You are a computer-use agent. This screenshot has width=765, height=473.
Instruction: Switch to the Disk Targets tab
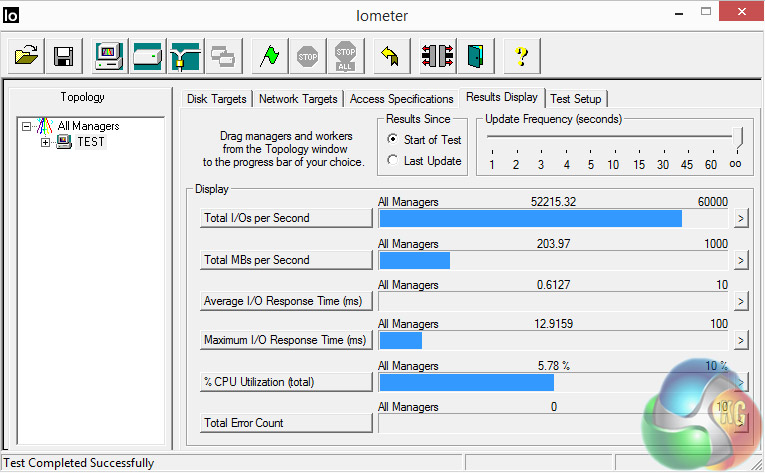click(x=217, y=99)
